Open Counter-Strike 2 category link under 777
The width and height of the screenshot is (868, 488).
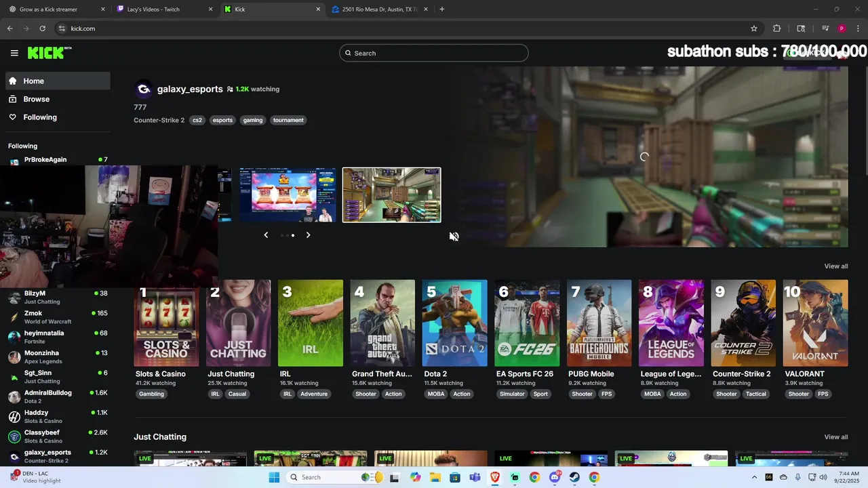[159, 120]
